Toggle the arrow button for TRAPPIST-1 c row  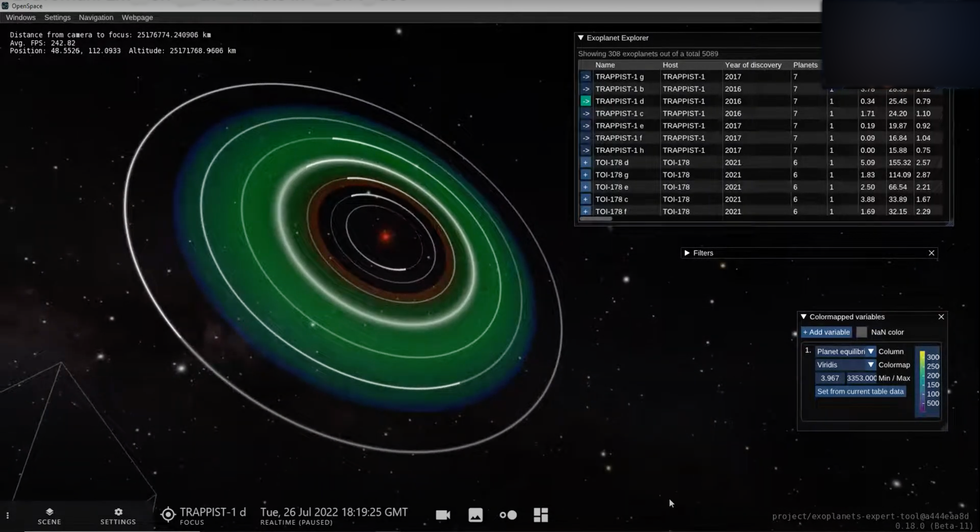point(586,113)
